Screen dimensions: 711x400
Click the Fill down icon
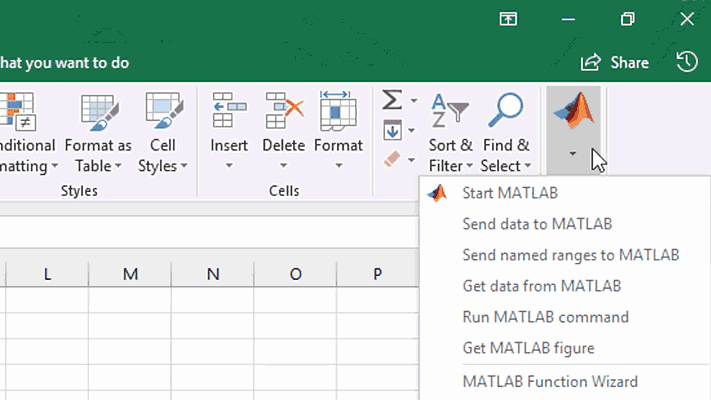[x=392, y=130]
